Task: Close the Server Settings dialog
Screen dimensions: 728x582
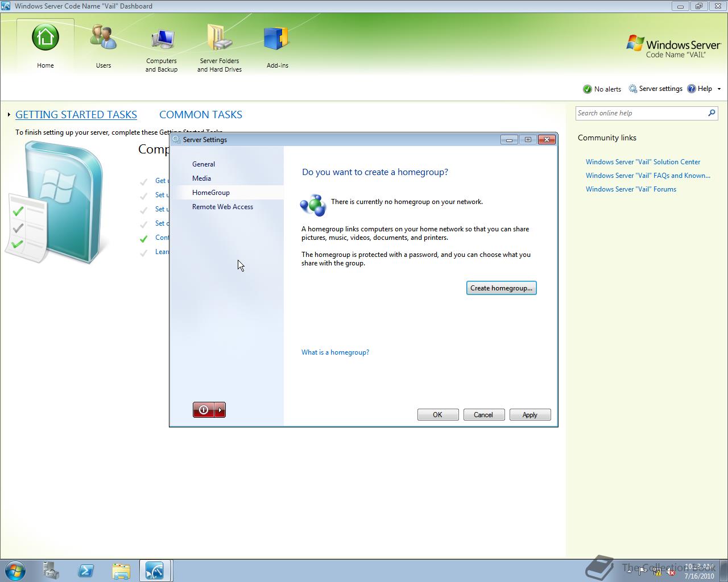Action: (547, 139)
